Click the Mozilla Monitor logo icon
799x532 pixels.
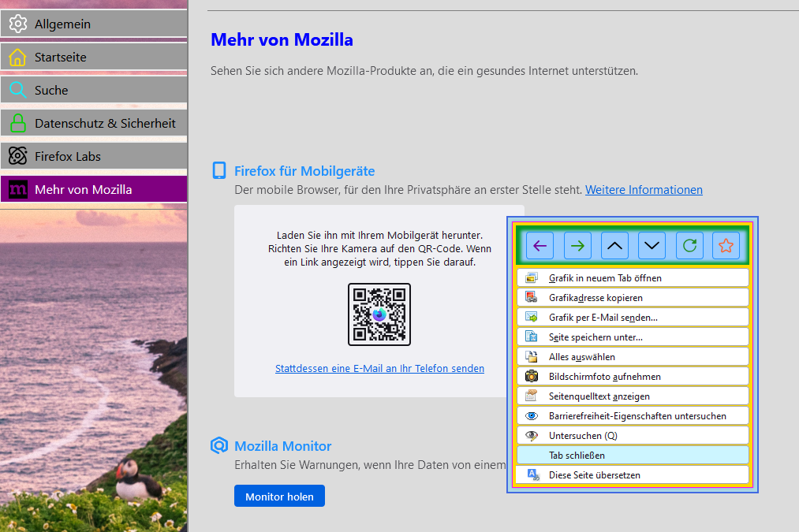(x=219, y=445)
